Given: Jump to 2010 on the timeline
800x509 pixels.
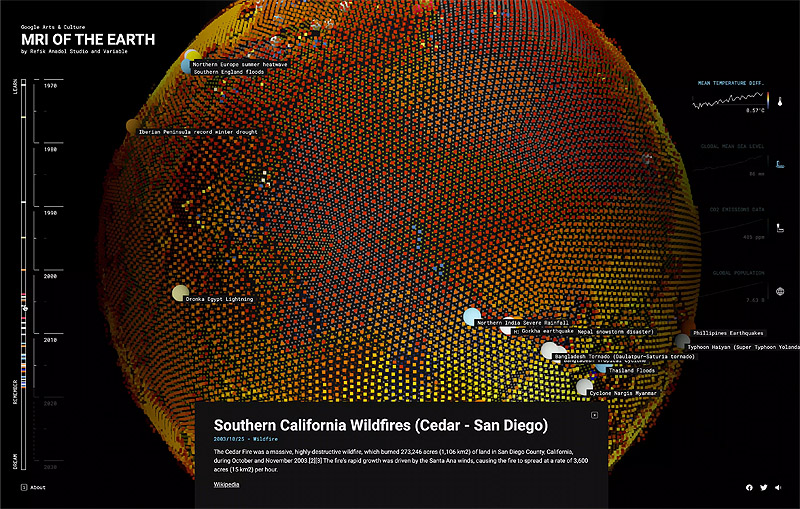Looking at the screenshot, I should [51, 340].
